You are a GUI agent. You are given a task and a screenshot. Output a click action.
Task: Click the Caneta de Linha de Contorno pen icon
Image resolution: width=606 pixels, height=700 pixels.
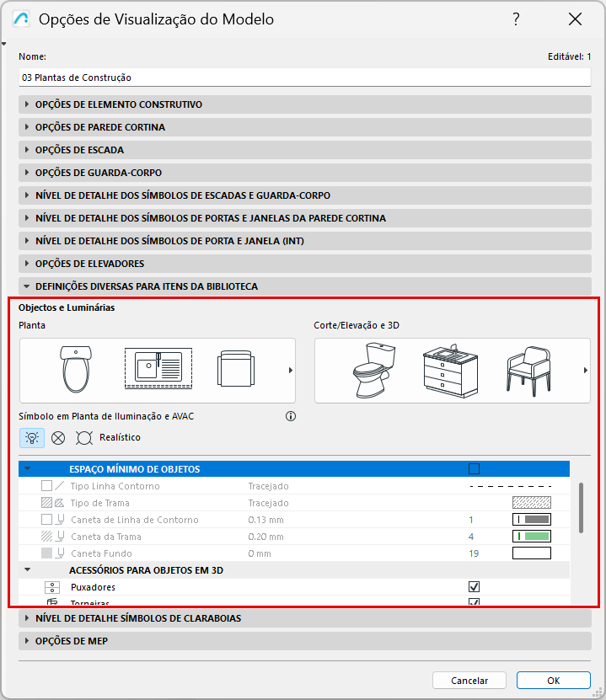[60, 520]
